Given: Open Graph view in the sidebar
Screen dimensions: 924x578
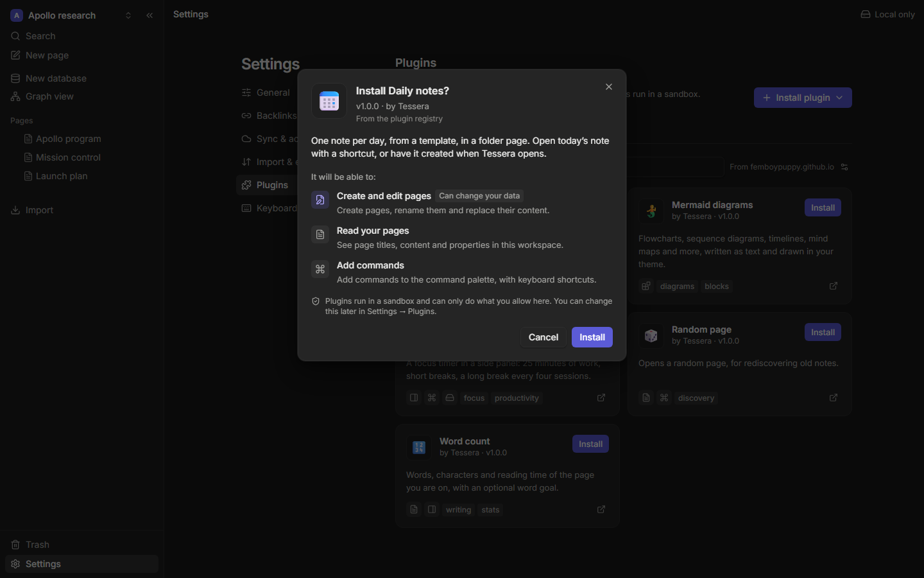Looking at the screenshot, I should pyautogui.click(x=81, y=96).
